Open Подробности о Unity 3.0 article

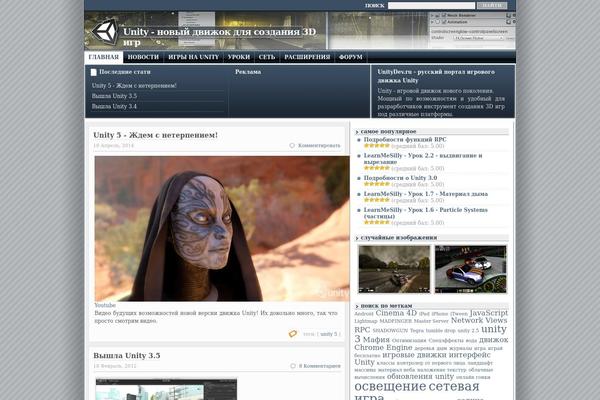pyautogui.click(x=400, y=178)
